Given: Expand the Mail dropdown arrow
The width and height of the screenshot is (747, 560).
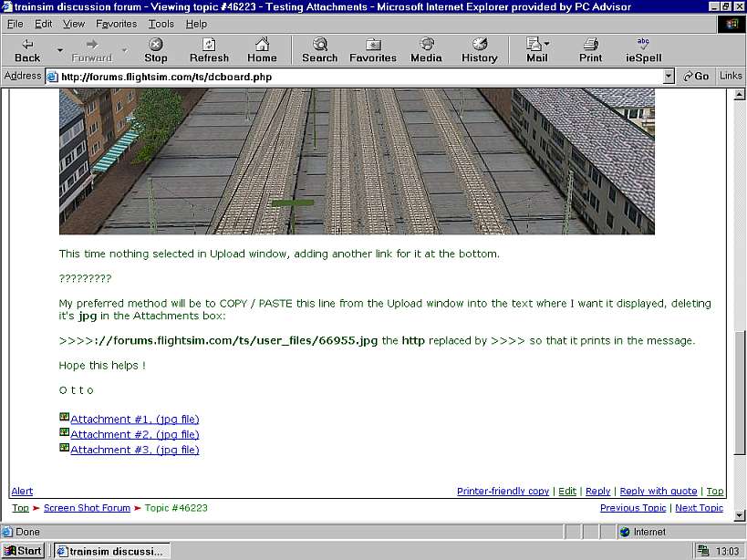Looking at the screenshot, I should [x=547, y=44].
